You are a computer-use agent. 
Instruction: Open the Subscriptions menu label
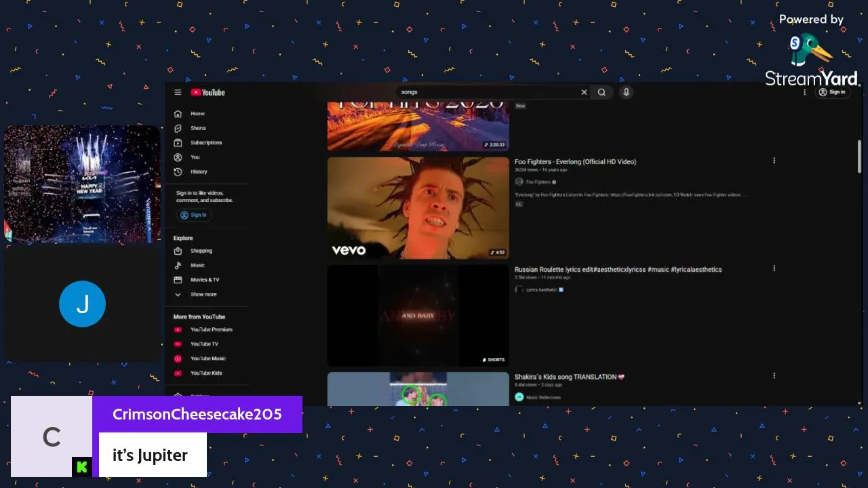[x=206, y=143]
